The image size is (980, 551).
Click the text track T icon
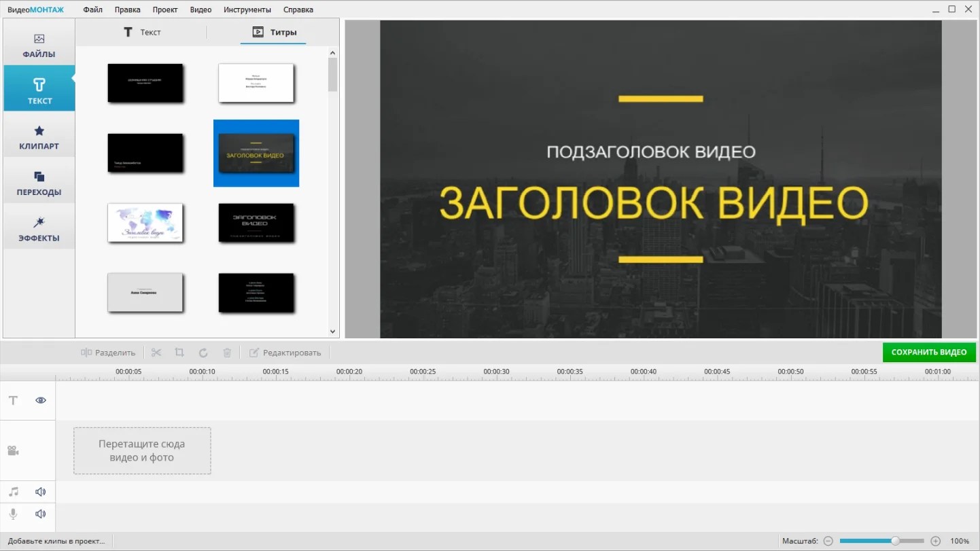(13, 401)
